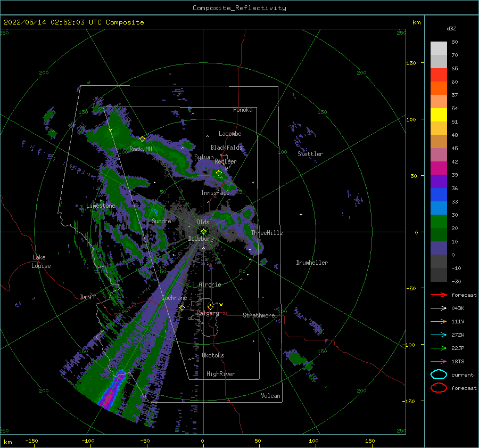Click the km unit label at top right
Image resolution: width=479 pixels, height=448 pixels.
416,22
